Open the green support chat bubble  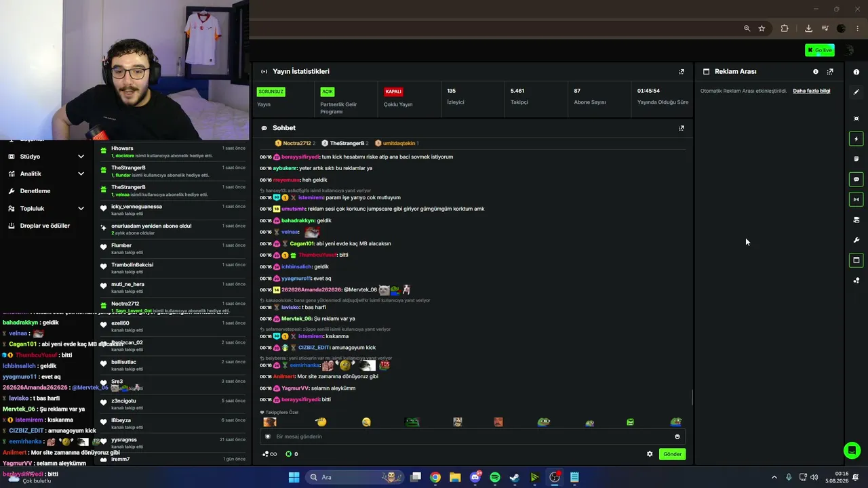pyautogui.click(x=852, y=450)
